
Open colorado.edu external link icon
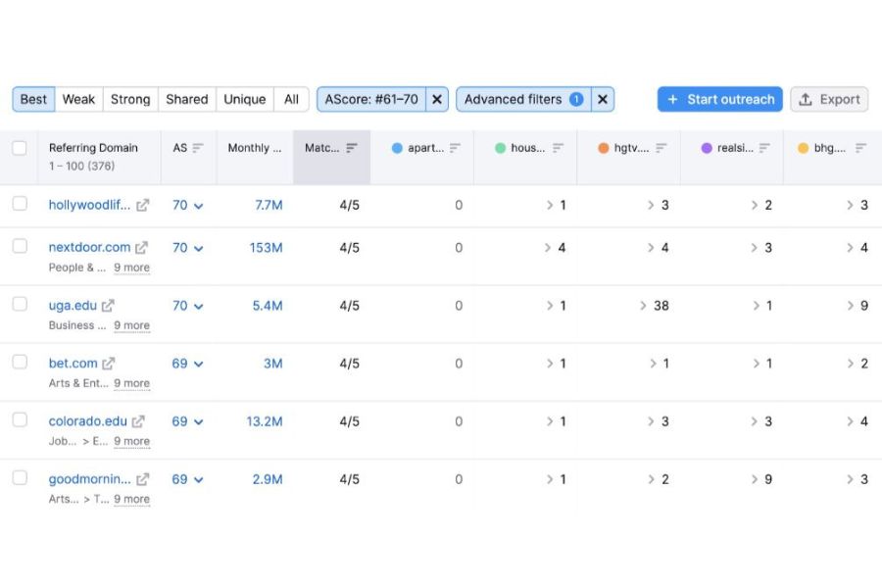[138, 421]
